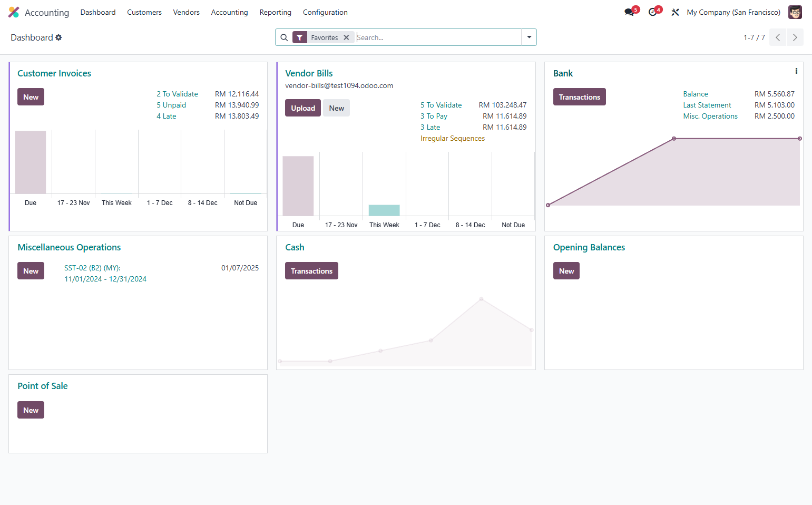812x505 pixels.
Task: Click the pager 1-7 / 7 text
Action: pyautogui.click(x=754, y=37)
